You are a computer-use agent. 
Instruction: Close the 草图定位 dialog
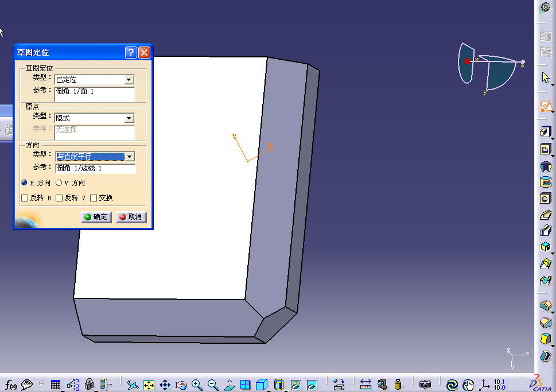pos(144,52)
